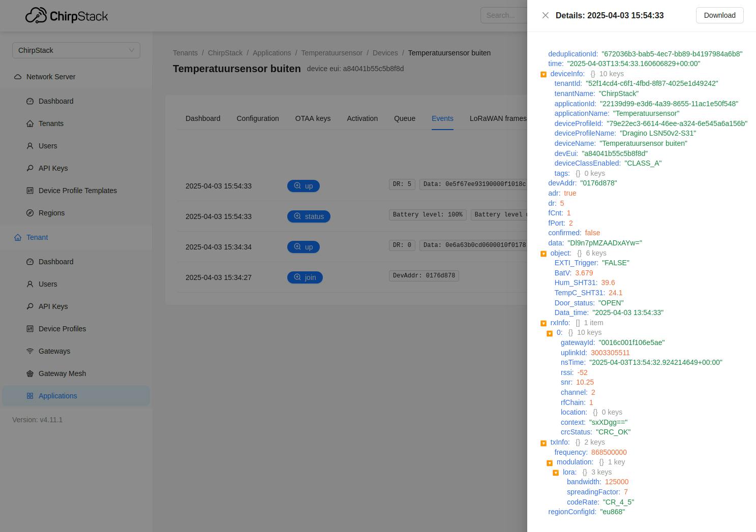Collapse the rxInfo node
Image resolution: width=756 pixels, height=532 pixels.
(x=543, y=323)
